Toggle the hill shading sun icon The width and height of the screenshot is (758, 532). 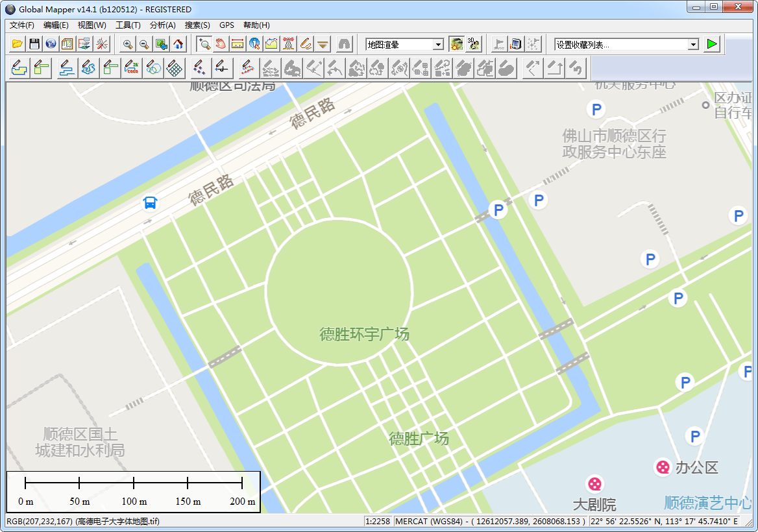pos(456,45)
